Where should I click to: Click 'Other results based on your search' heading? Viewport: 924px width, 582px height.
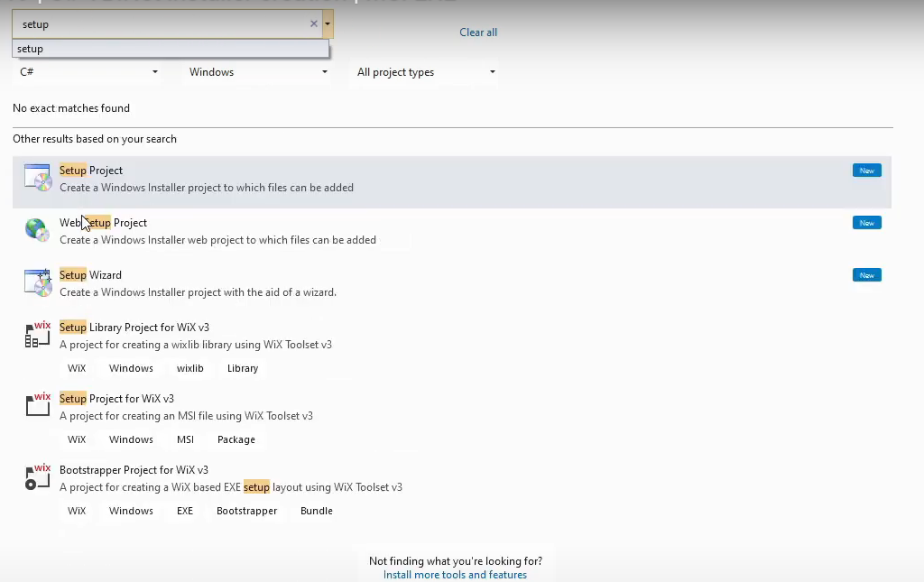[x=95, y=139]
